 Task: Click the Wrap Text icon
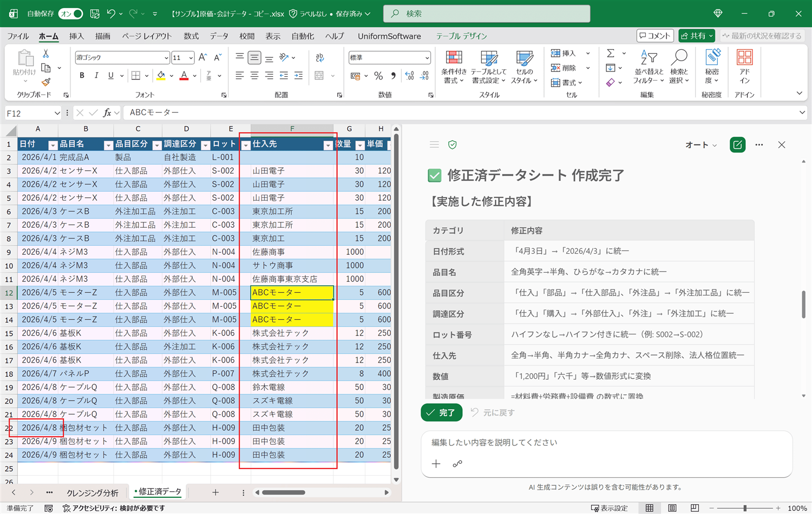click(319, 57)
